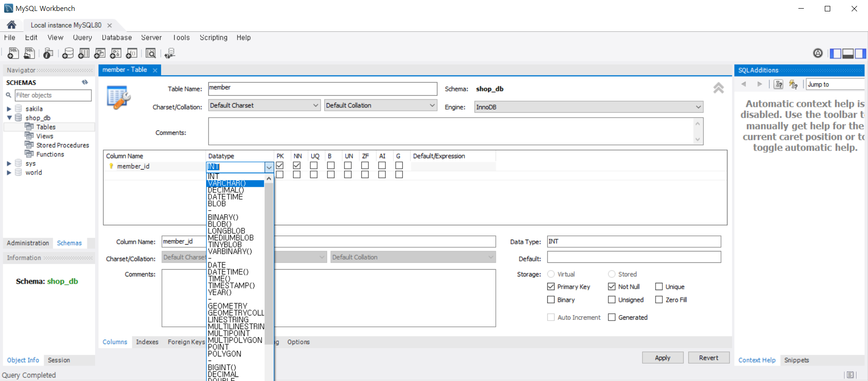The height and width of the screenshot is (381, 868).
Task: Check AI checkbox for member_id row
Action: tap(382, 165)
